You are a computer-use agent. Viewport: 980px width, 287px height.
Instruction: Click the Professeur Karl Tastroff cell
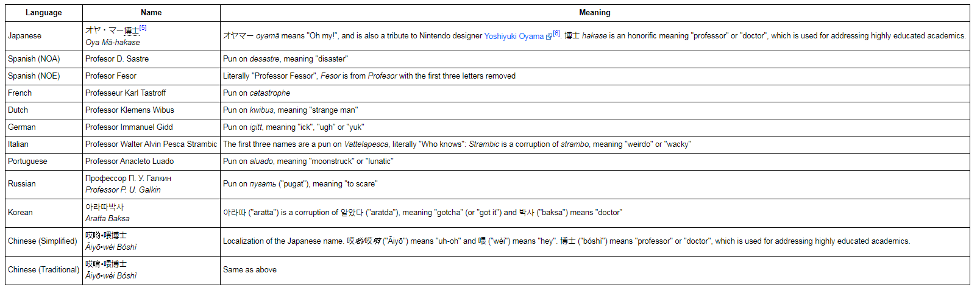click(x=151, y=93)
